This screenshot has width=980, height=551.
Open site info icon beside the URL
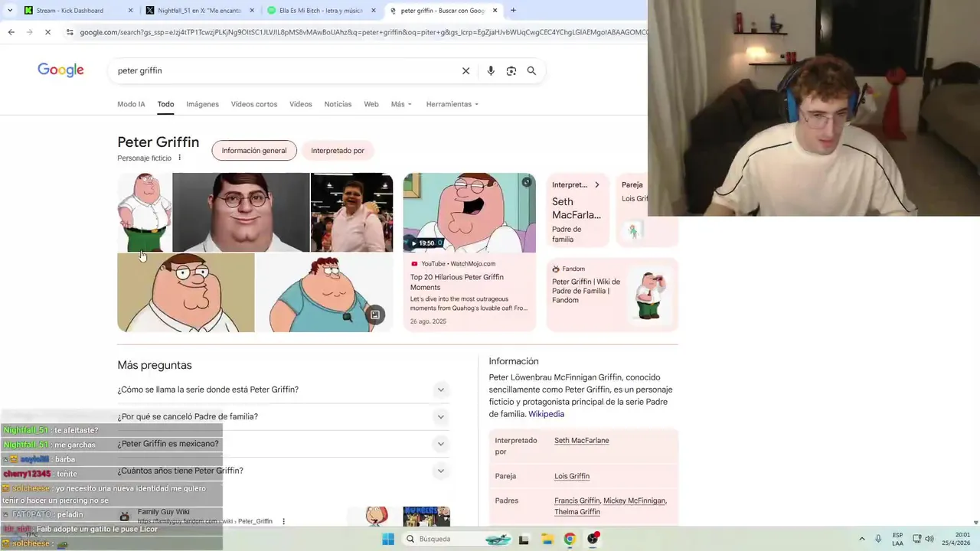point(70,32)
